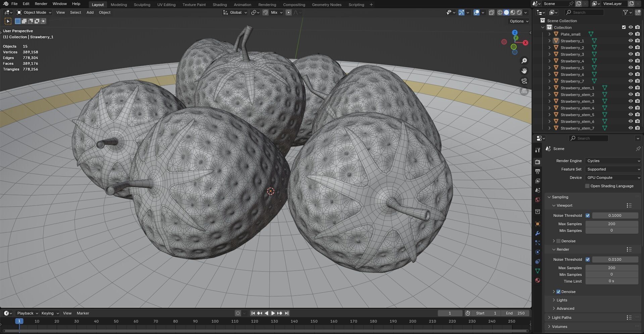
Task: Open the Render properties tab icon
Action: click(538, 162)
